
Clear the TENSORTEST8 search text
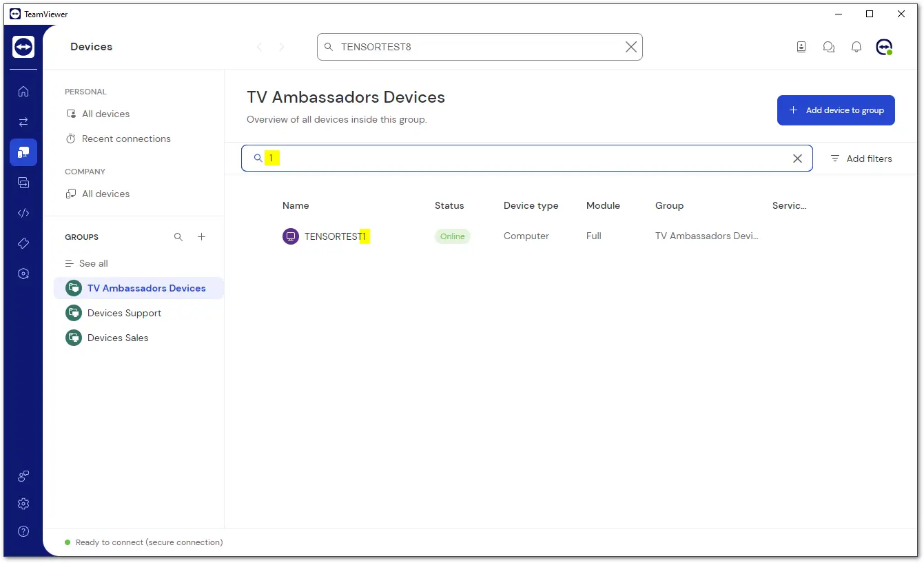[630, 47]
